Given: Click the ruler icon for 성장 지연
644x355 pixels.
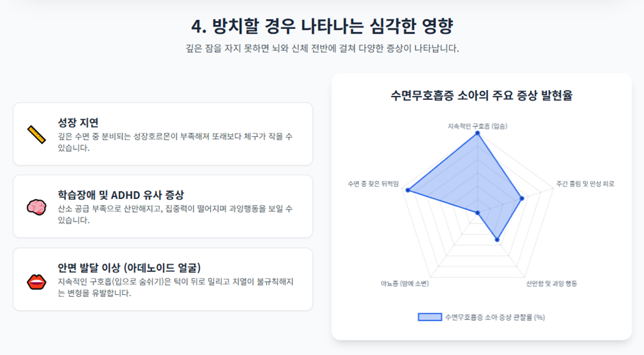Looking at the screenshot, I should [36, 134].
